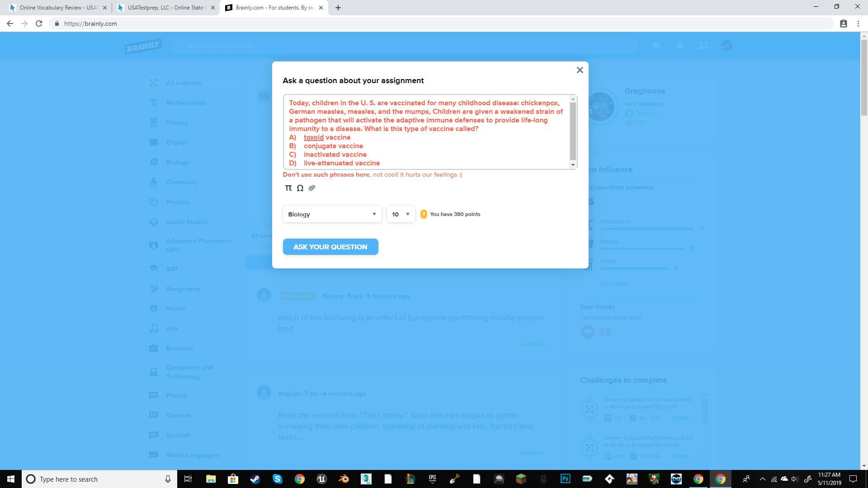The image size is (868, 488).
Task: Open Photoshop from the taskbar
Action: click(565, 479)
